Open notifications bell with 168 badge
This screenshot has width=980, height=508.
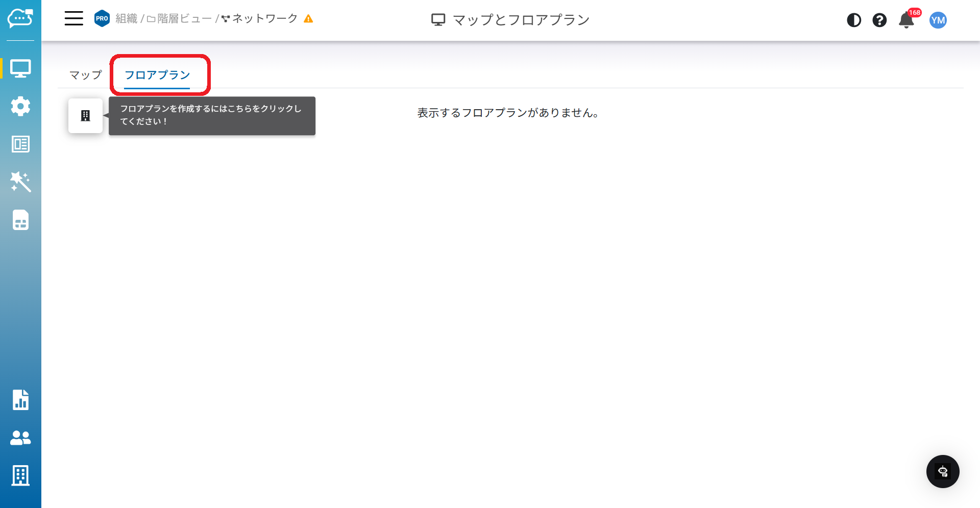pos(906,20)
